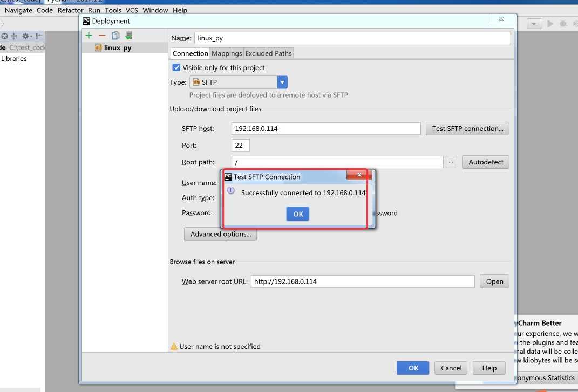578x392 pixels.
Task: Add a new deployment server with plus icon
Action: (x=89, y=36)
